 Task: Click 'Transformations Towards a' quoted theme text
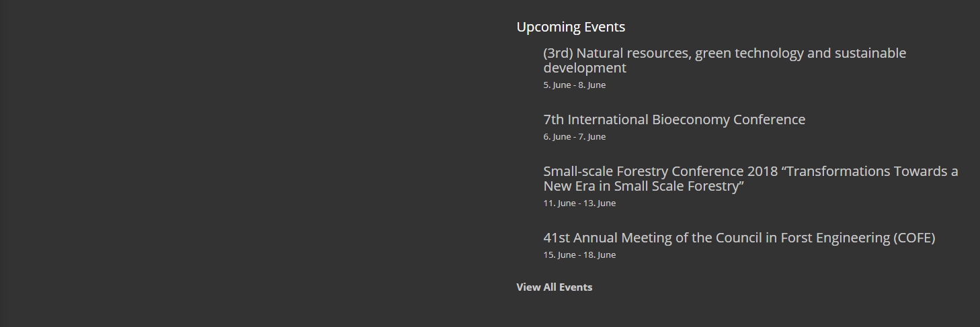[x=872, y=171]
